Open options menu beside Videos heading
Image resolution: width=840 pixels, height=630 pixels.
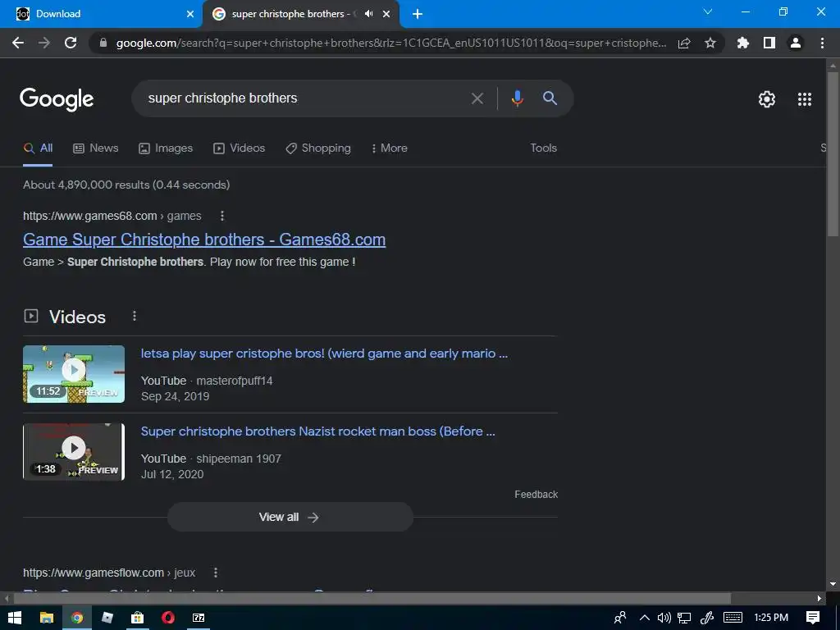pos(135,316)
